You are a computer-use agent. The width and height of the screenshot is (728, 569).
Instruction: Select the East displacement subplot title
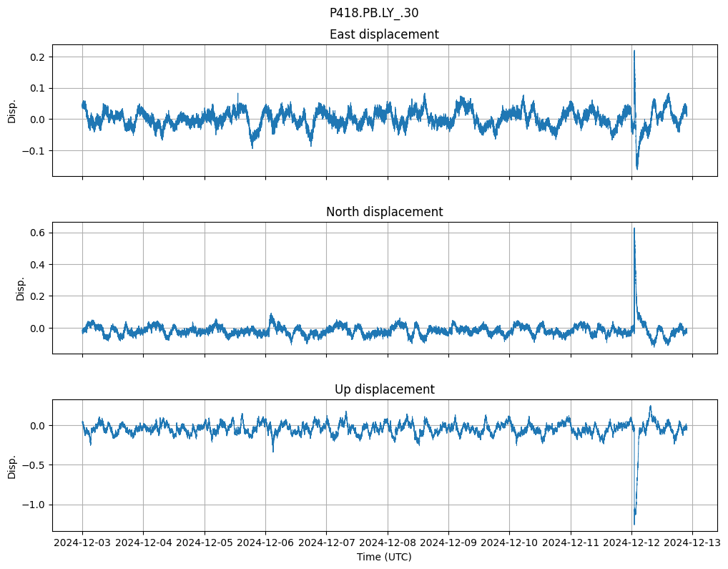pos(384,34)
